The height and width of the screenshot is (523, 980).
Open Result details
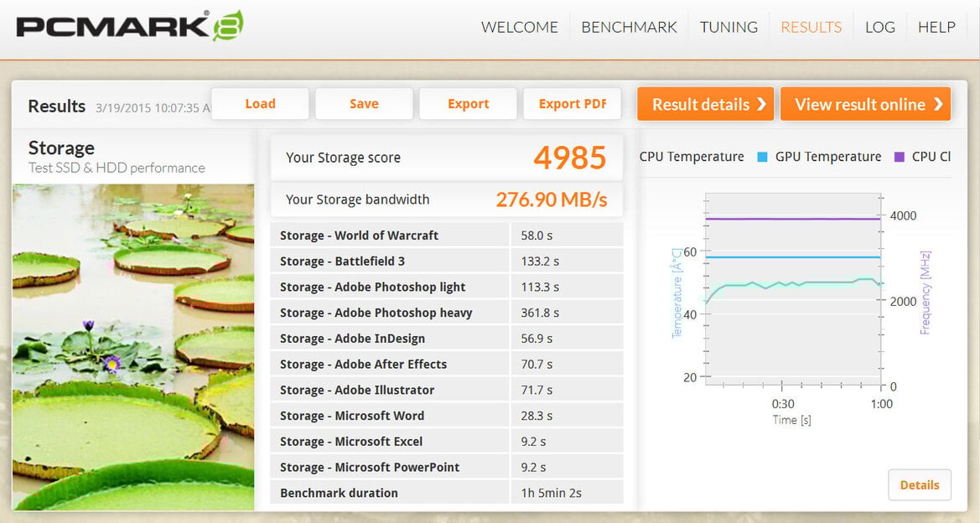[706, 104]
